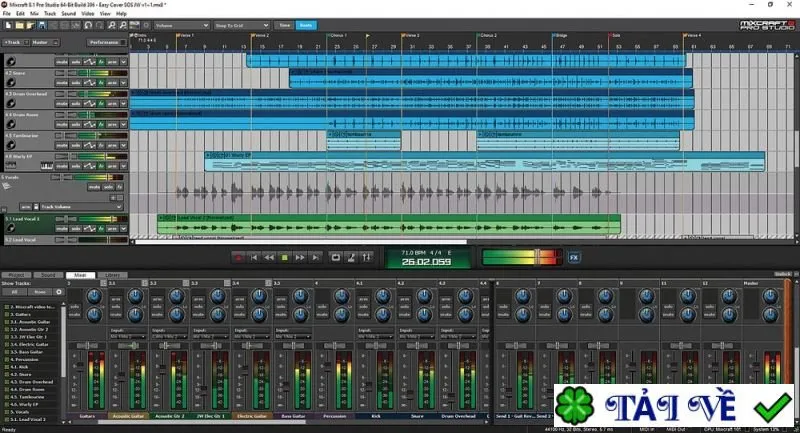Click the metronome icon in transport

[351, 258]
